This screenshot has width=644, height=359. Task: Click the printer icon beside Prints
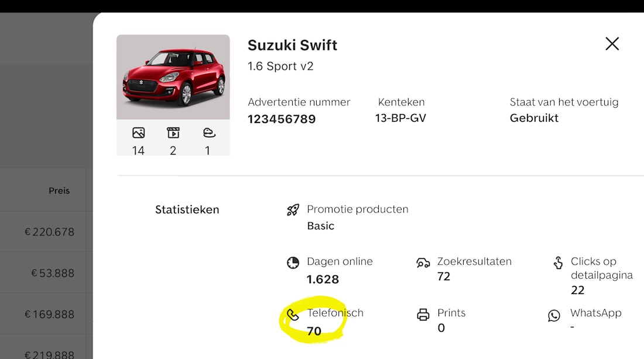point(423,314)
